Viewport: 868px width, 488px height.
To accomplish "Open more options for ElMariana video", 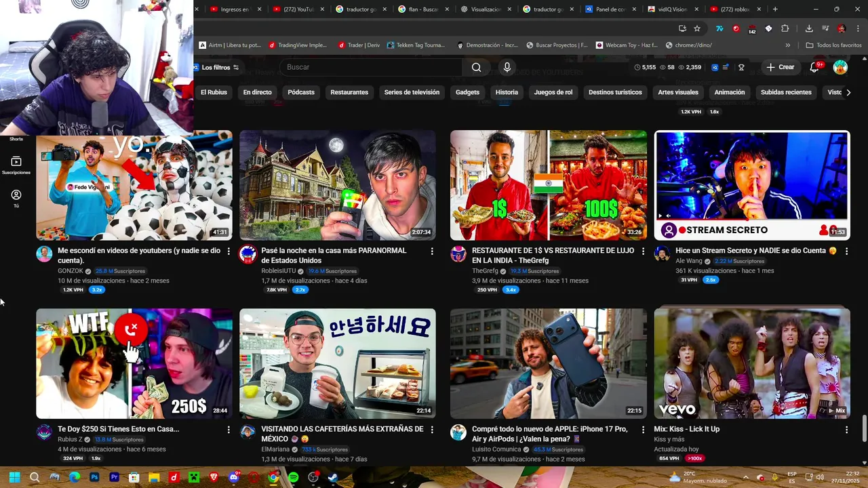I will (432, 430).
